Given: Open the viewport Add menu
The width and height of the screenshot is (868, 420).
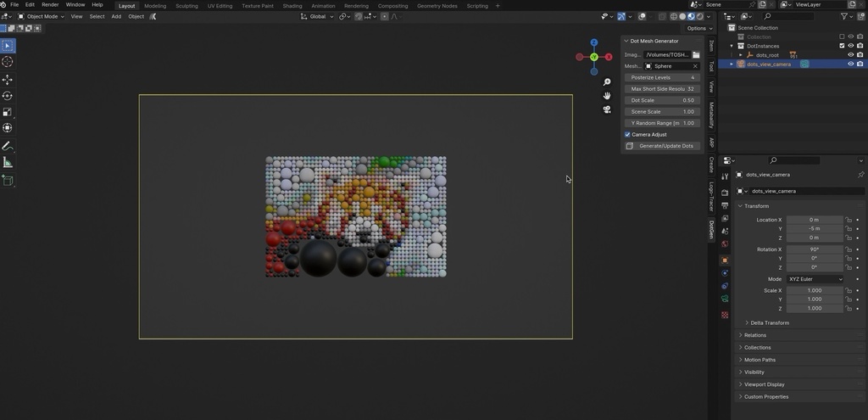Looking at the screenshot, I should (x=116, y=17).
